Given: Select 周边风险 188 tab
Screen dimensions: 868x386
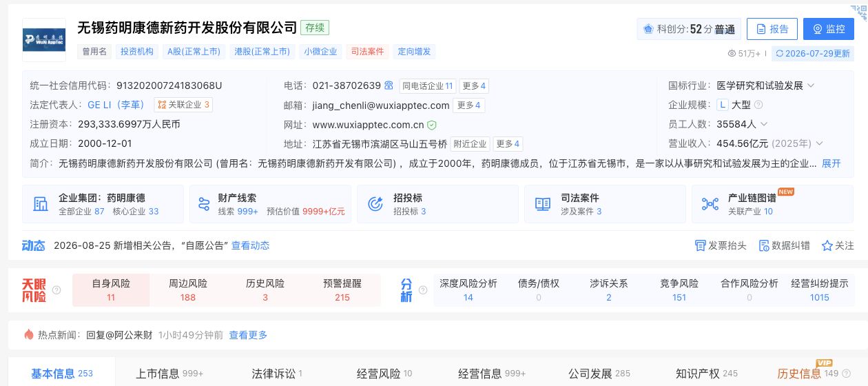Looking at the screenshot, I should [188, 290].
